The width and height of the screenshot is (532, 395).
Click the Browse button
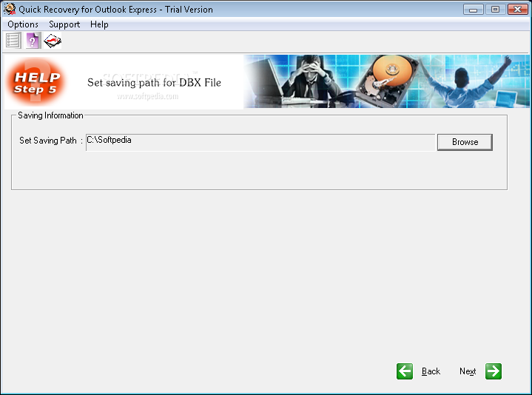click(465, 142)
